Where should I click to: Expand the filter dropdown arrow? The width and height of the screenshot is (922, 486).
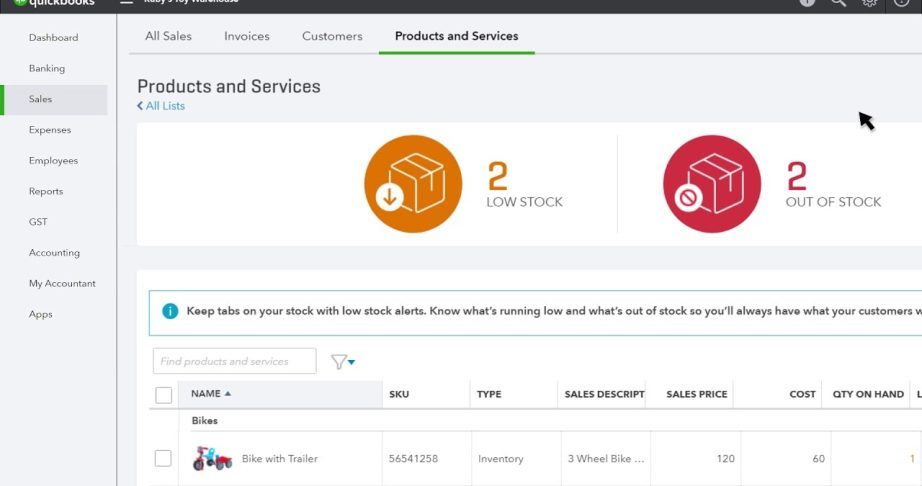click(x=351, y=362)
